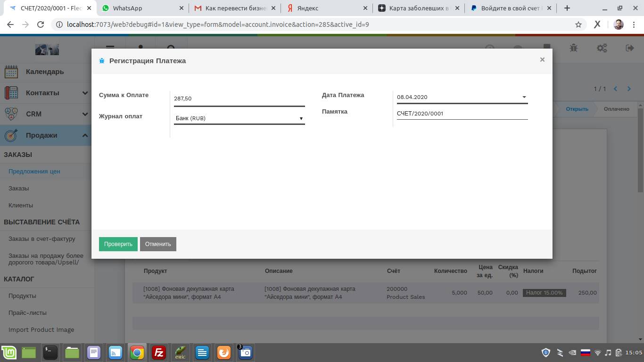Viewport: 644px width, 362px height.
Task: Open the terminal from the taskbar
Action: point(50,352)
